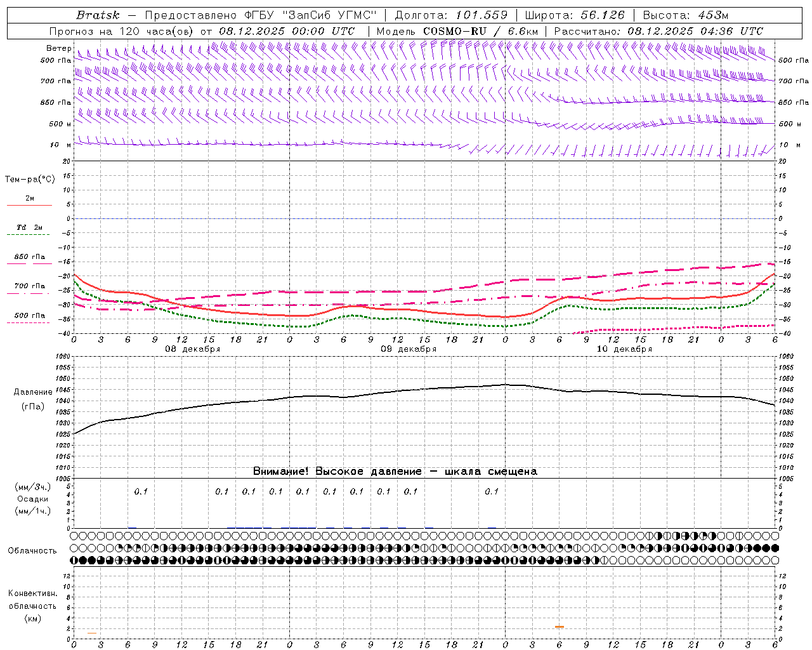Click the 'Td 2м' dew point legend entry
Screen dimensions: 812x650
[29, 227]
